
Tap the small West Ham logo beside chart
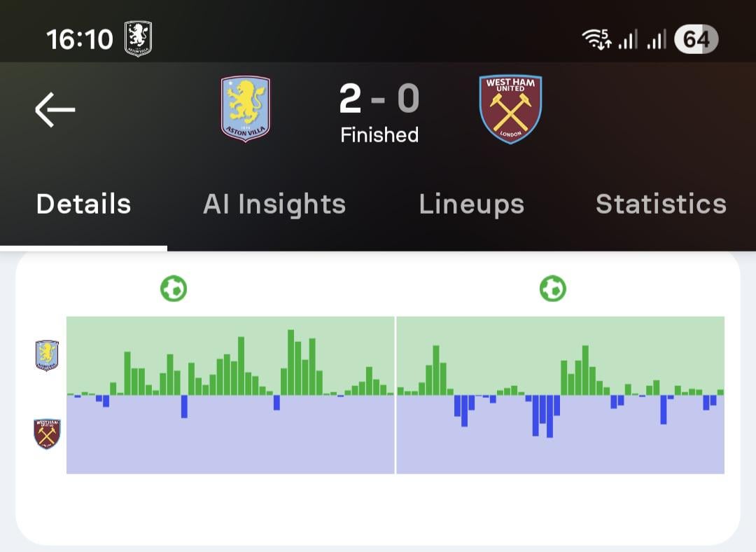point(47,434)
